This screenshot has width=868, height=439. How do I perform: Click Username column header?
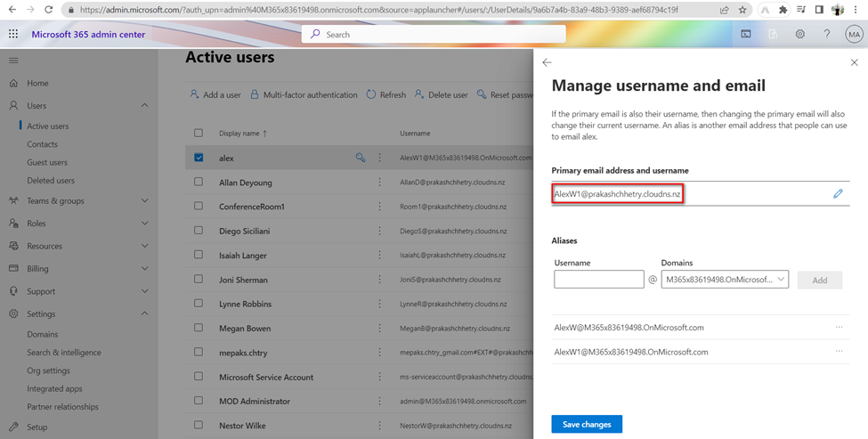[415, 134]
